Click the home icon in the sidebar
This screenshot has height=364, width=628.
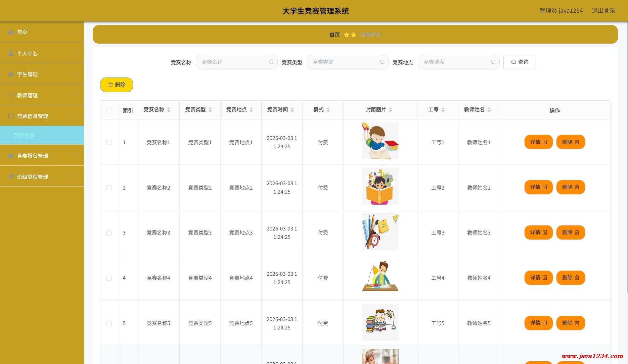click(11, 32)
